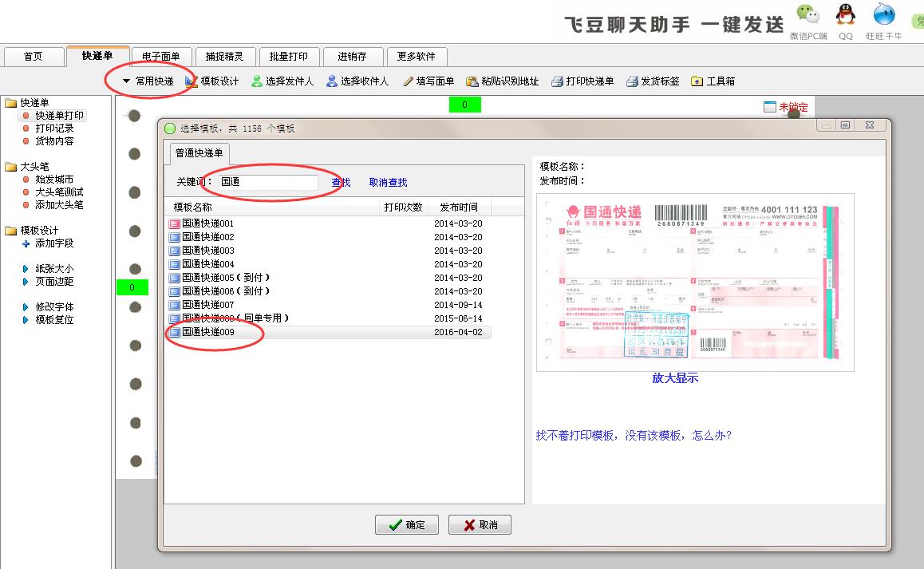Go to the 批量打印 tab

pyautogui.click(x=289, y=57)
